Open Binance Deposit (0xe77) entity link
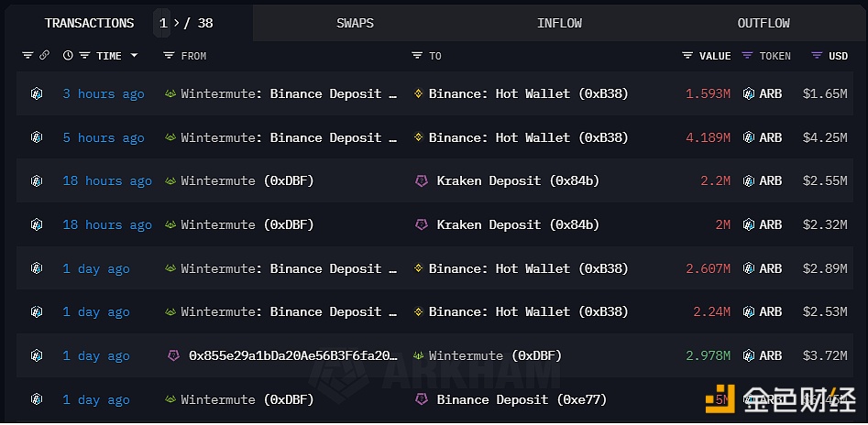 pyautogui.click(x=522, y=399)
